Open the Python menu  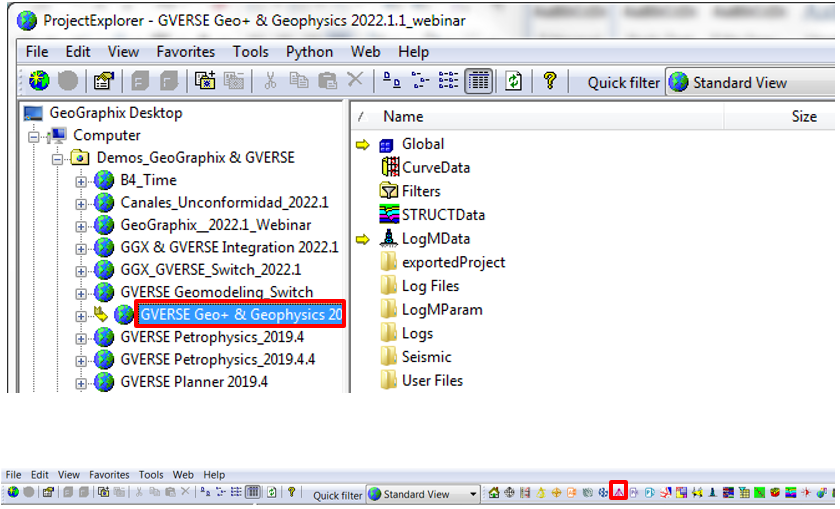pos(309,52)
